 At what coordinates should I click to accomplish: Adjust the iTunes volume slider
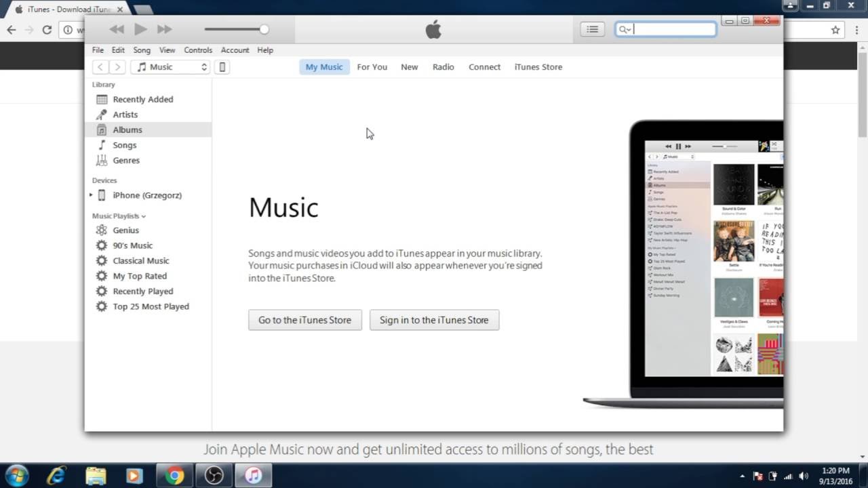237,29
